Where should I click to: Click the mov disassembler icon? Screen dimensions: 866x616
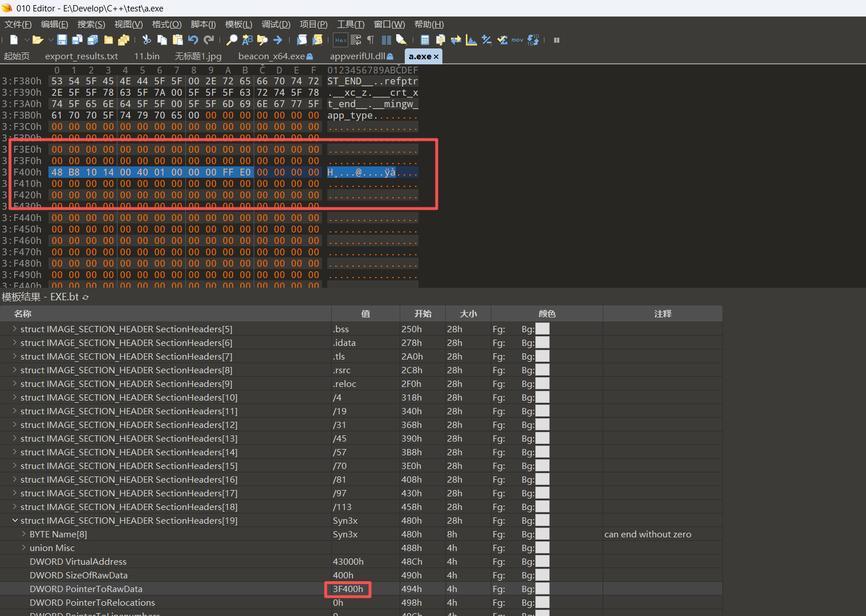click(517, 40)
